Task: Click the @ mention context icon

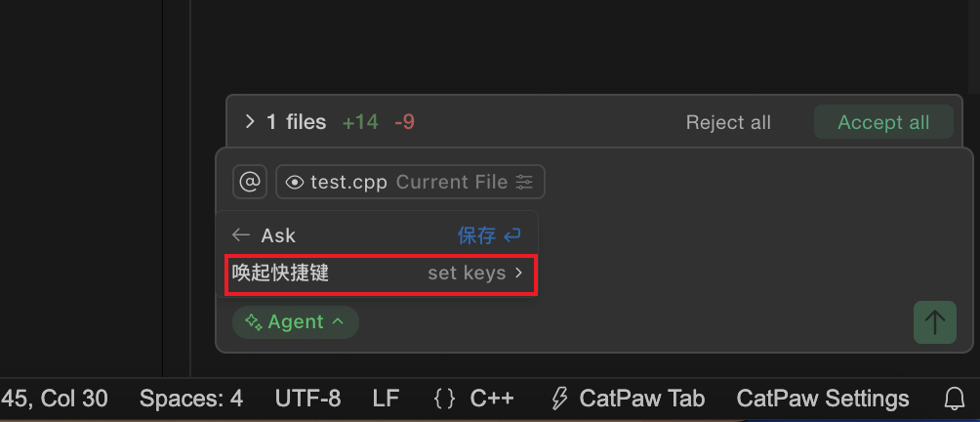Action: point(249,182)
